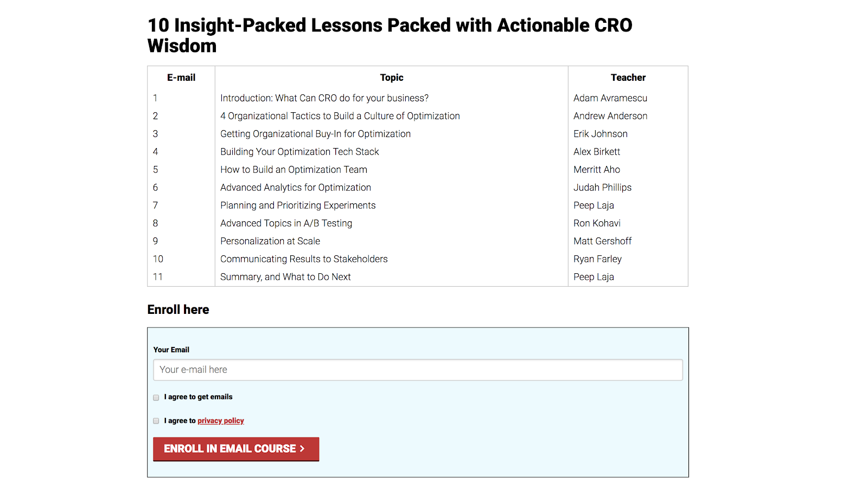The width and height of the screenshot is (868, 502).
Task: Select the 'Advanced Topics in A/B Testing' topic
Action: coord(286,223)
